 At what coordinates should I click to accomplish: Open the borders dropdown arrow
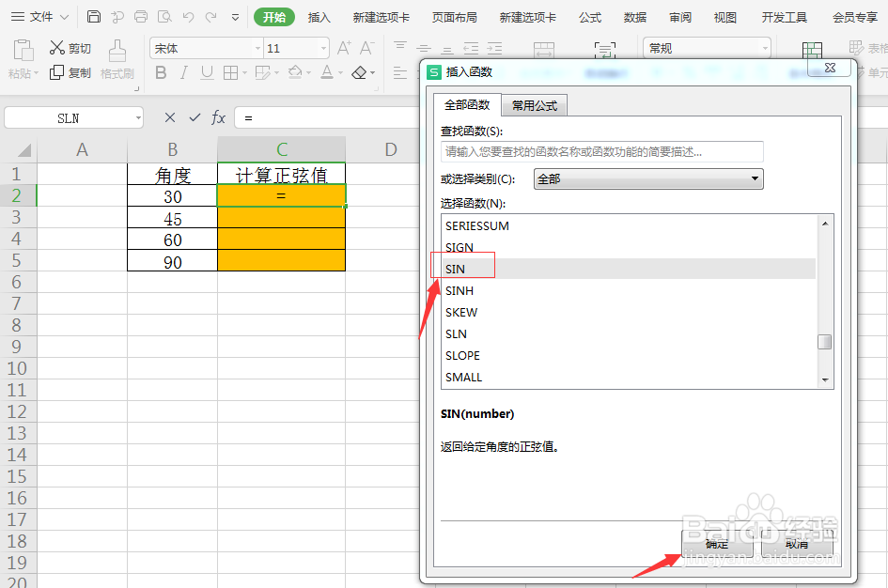tap(244, 73)
